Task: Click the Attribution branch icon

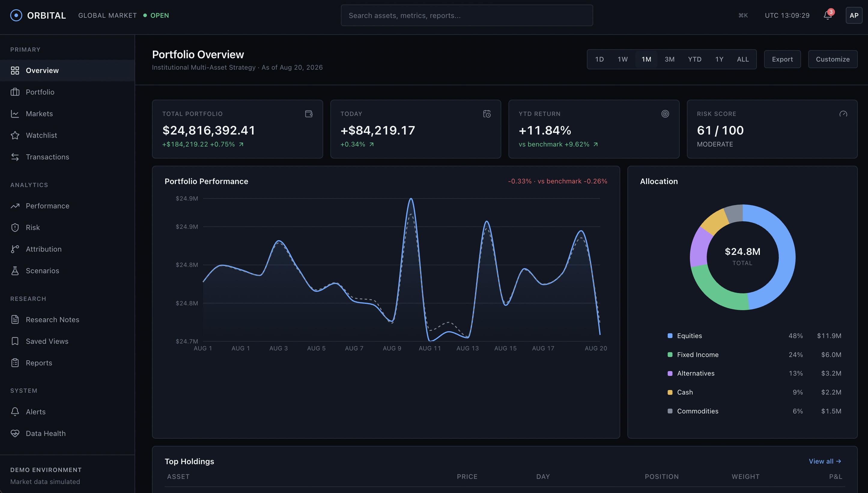Action: point(15,249)
